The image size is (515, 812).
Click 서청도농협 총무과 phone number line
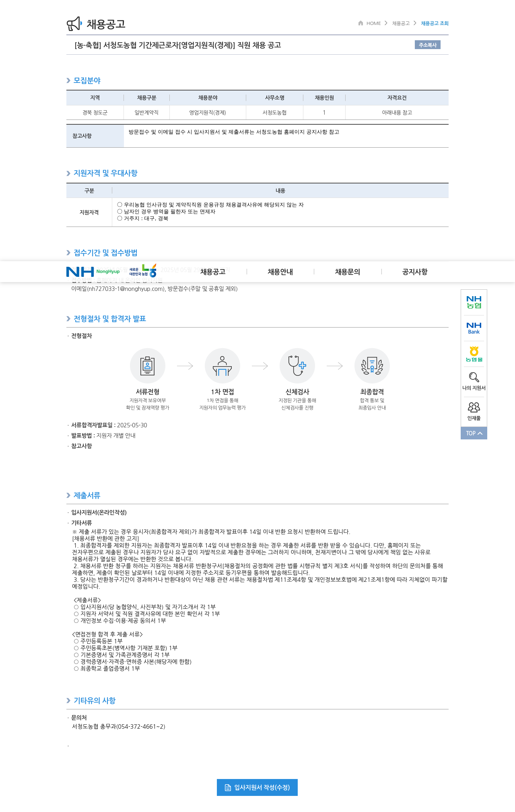119,726
